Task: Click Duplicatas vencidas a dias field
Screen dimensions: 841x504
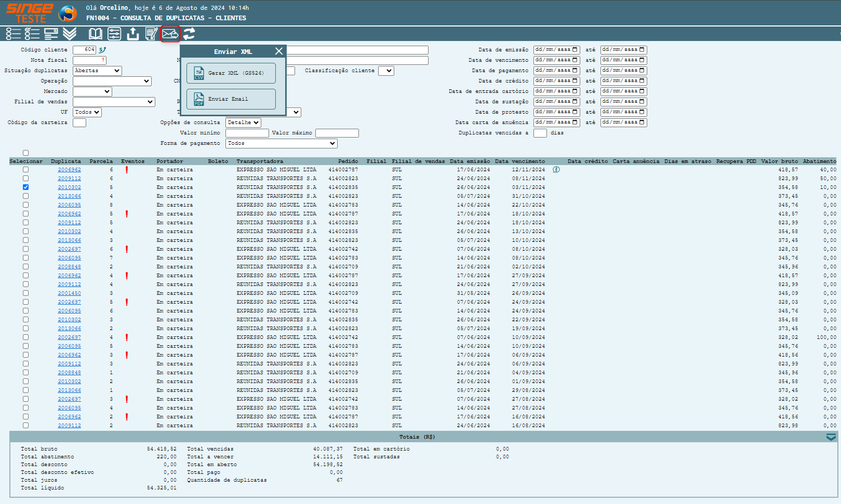Action: [540, 133]
